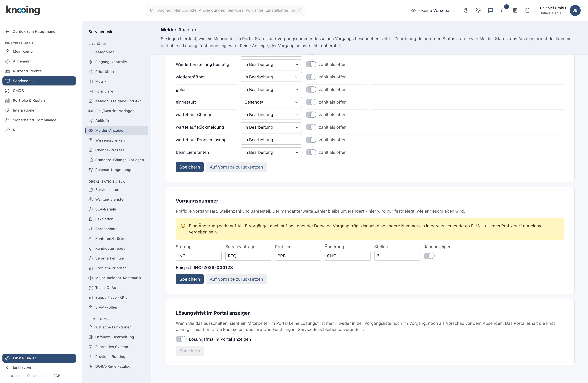Toggle 'zählt als offen' for eingestuft
588x383 pixels.
[311, 102]
